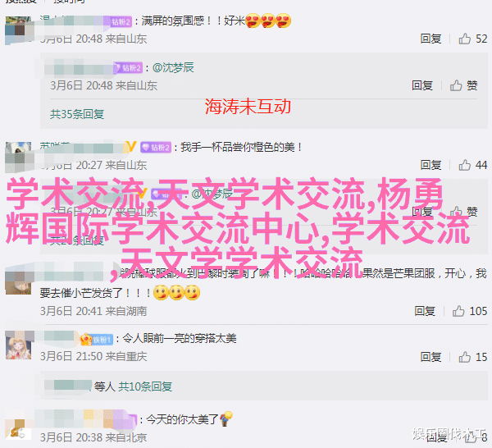Click the yellow V verification icon
This screenshot has height=448, width=492.
pos(131,147)
